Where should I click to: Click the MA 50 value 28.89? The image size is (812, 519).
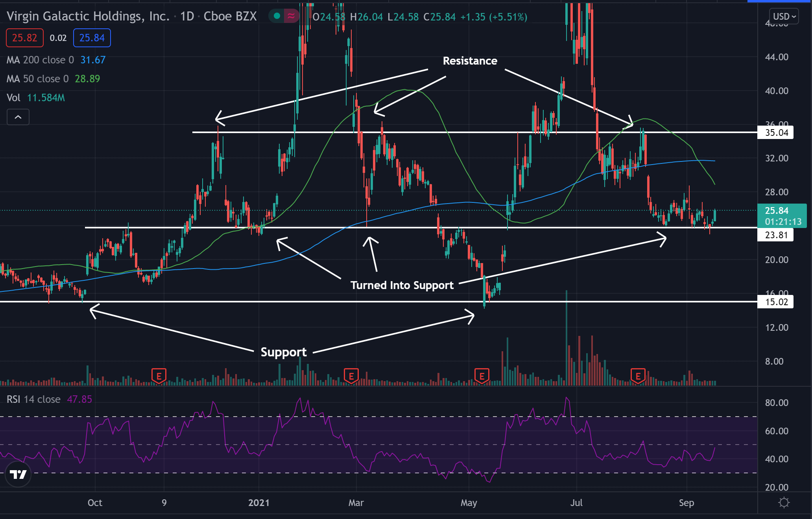[87, 79]
